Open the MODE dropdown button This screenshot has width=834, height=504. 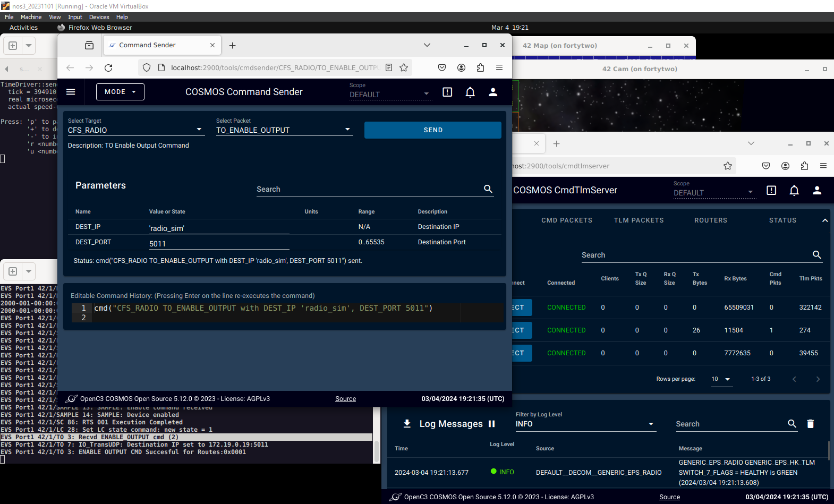(x=120, y=92)
